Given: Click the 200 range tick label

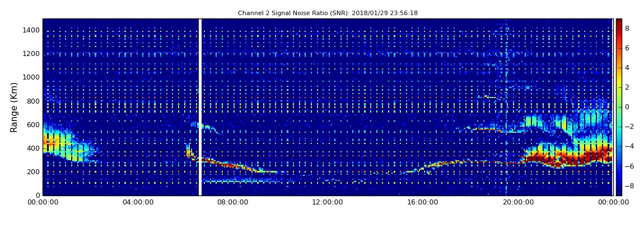Looking at the screenshot, I should [34, 172].
